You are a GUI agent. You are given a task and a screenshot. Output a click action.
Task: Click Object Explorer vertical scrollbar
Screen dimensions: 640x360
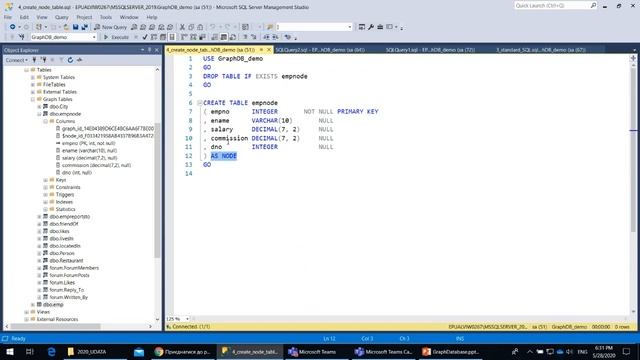coord(157,190)
